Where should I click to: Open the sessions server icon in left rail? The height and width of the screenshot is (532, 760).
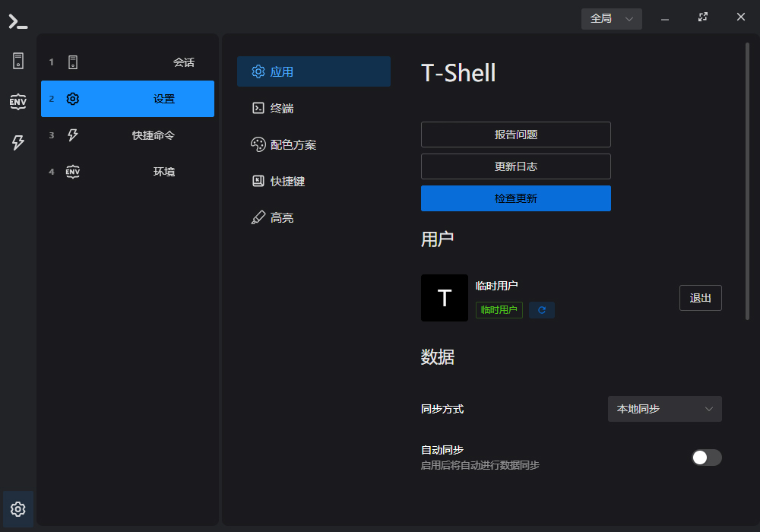pyautogui.click(x=18, y=61)
